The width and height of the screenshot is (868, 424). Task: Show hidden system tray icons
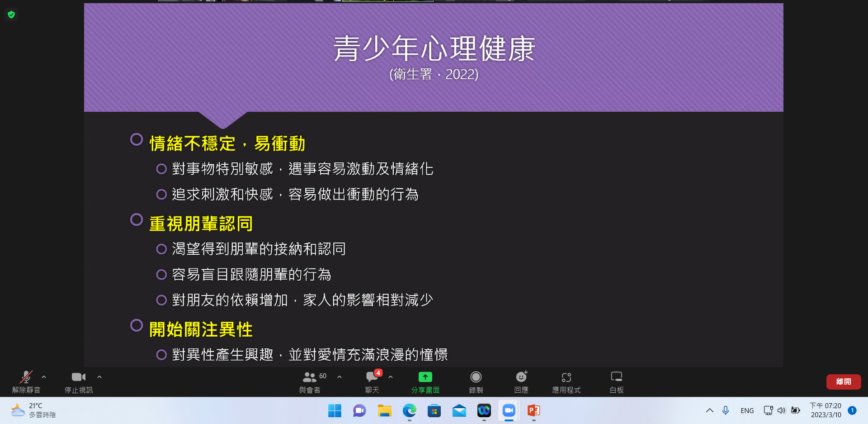(x=709, y=410)
